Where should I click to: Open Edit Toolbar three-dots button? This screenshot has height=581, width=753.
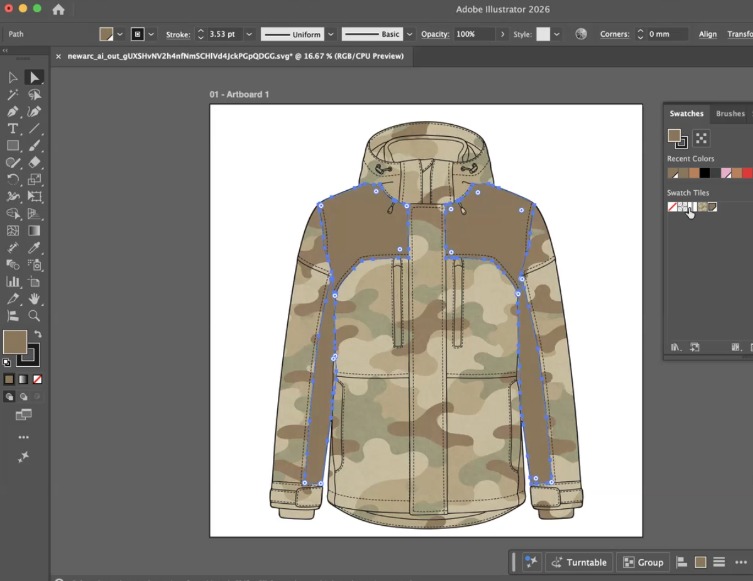[24, 437]
